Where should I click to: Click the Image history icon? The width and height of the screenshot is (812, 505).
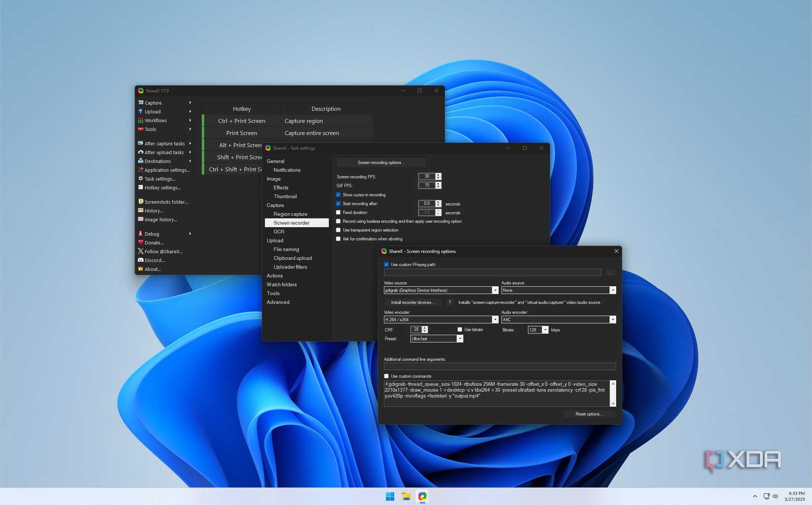(141, 219)
